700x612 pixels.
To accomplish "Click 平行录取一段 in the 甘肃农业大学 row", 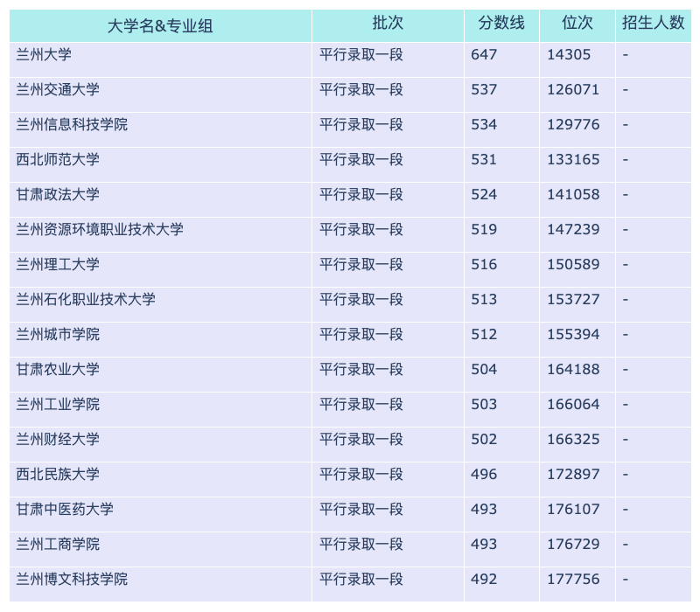I will (361, 369).
